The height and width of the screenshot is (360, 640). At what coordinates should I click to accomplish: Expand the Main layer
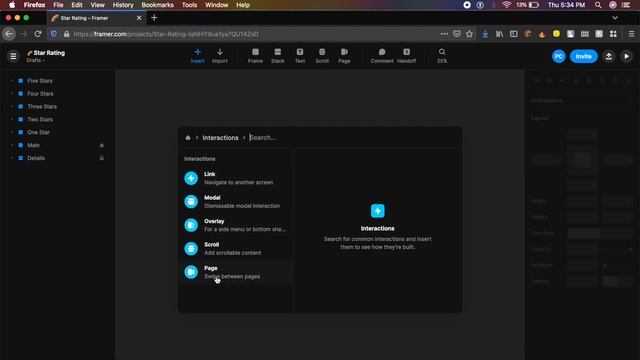coord(12,145)
